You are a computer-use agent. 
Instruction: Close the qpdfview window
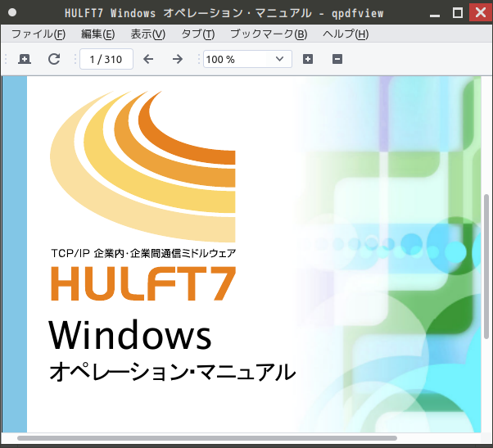pyautogui.click(x=481, y=12)
